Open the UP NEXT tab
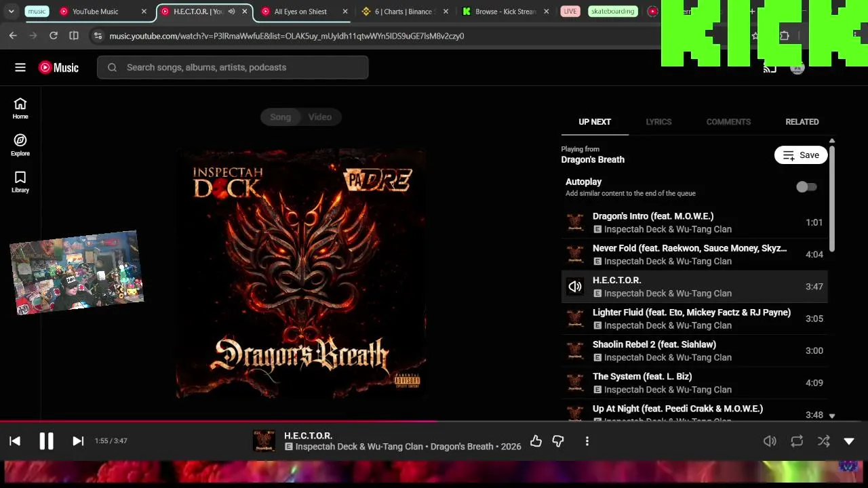 tap(595, 122)
